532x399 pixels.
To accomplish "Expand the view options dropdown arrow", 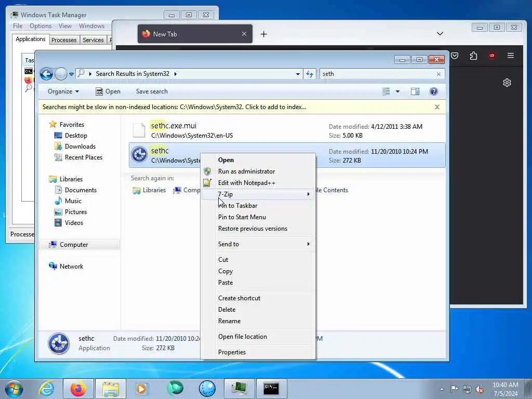I will tap(397, 91).
